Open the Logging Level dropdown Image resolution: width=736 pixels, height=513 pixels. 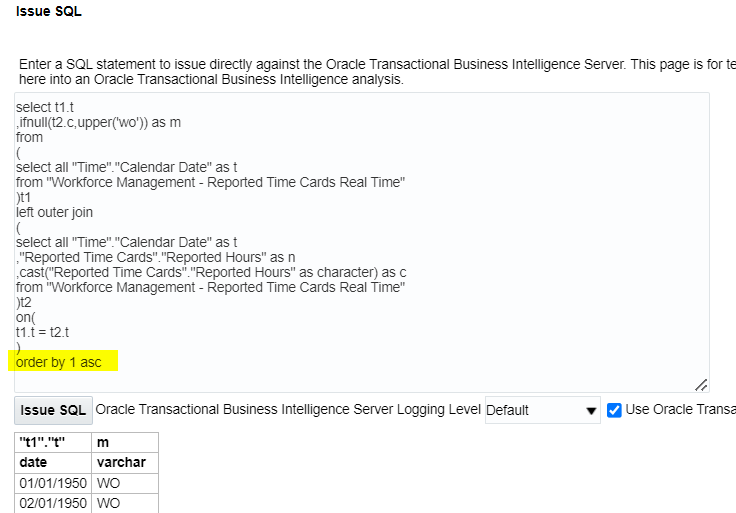click(x=543, y=410)
